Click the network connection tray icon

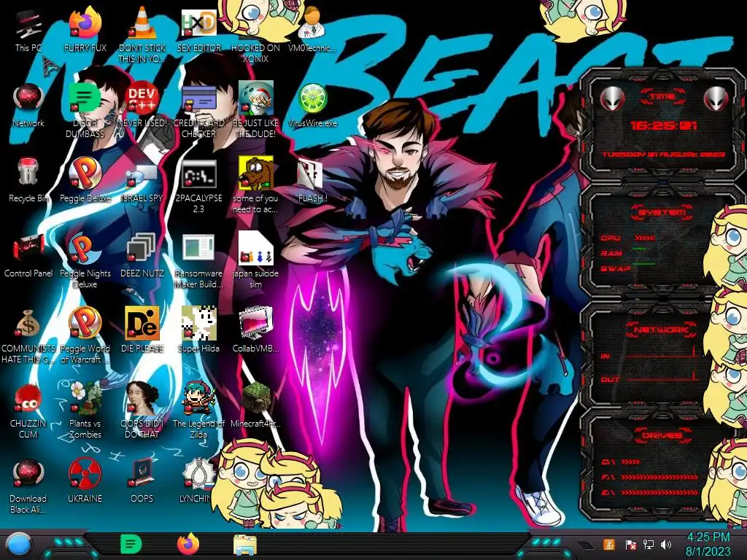(x=649, y=544)
